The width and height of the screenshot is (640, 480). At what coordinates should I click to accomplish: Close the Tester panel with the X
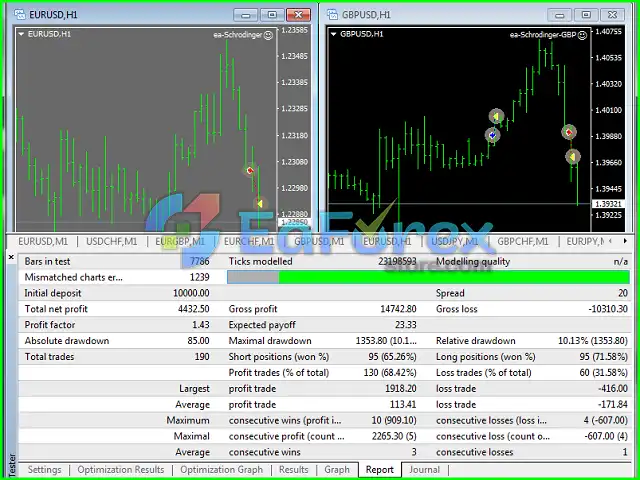tap(11, 257)
